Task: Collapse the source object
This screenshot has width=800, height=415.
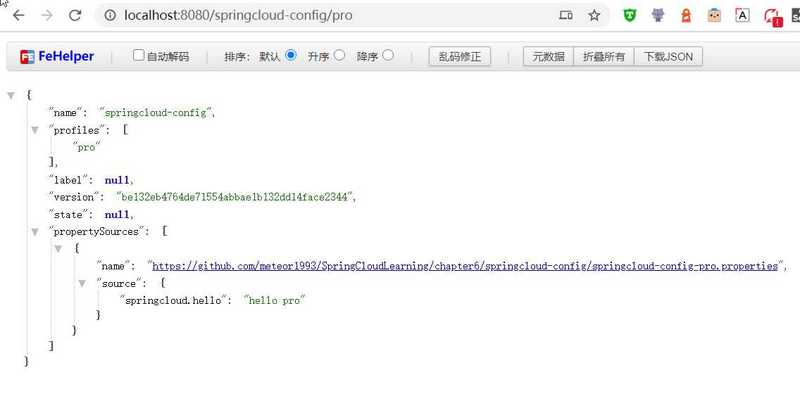Action: (x=82, y=283)
